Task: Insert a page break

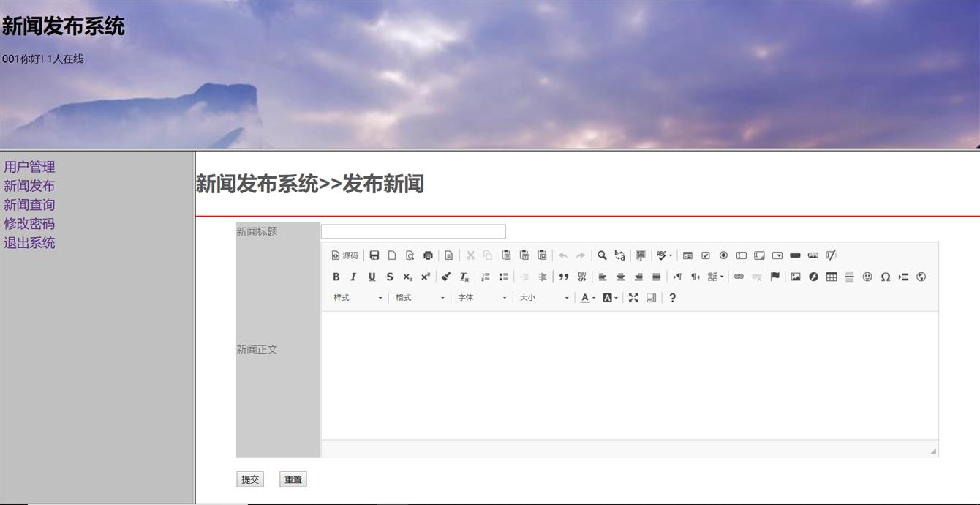Action: [903, 277]
